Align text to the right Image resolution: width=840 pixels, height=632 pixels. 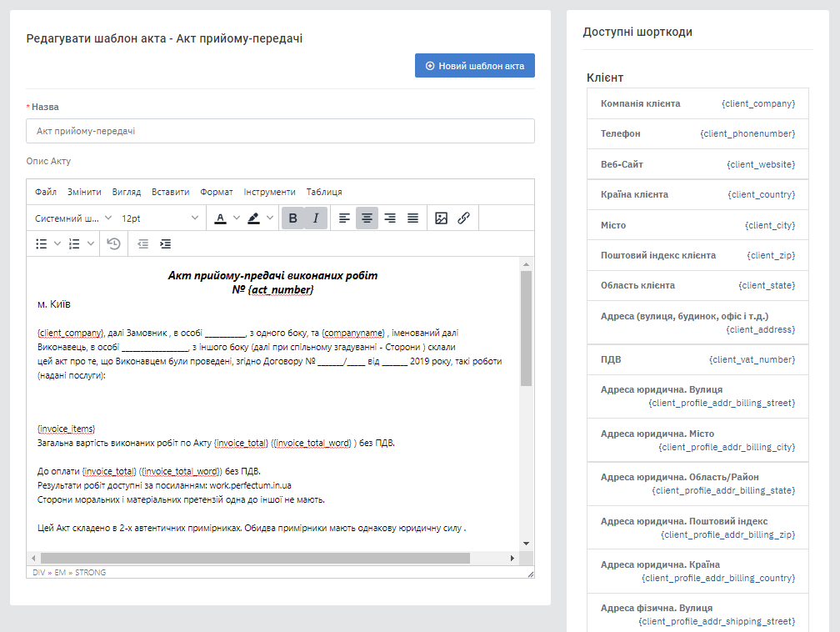[x=390, y=218]
